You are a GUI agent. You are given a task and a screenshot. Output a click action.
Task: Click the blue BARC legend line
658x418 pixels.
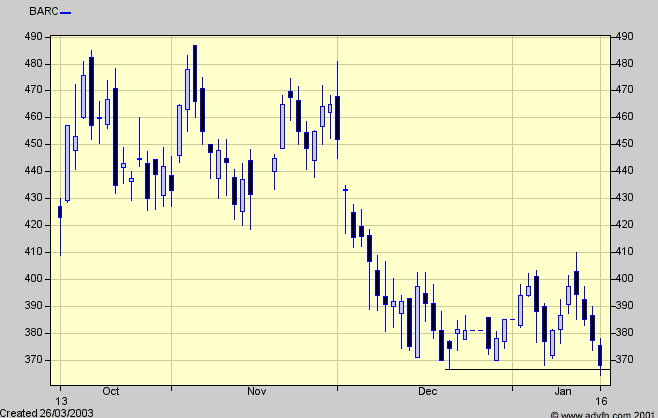click(x=65, y=13)
